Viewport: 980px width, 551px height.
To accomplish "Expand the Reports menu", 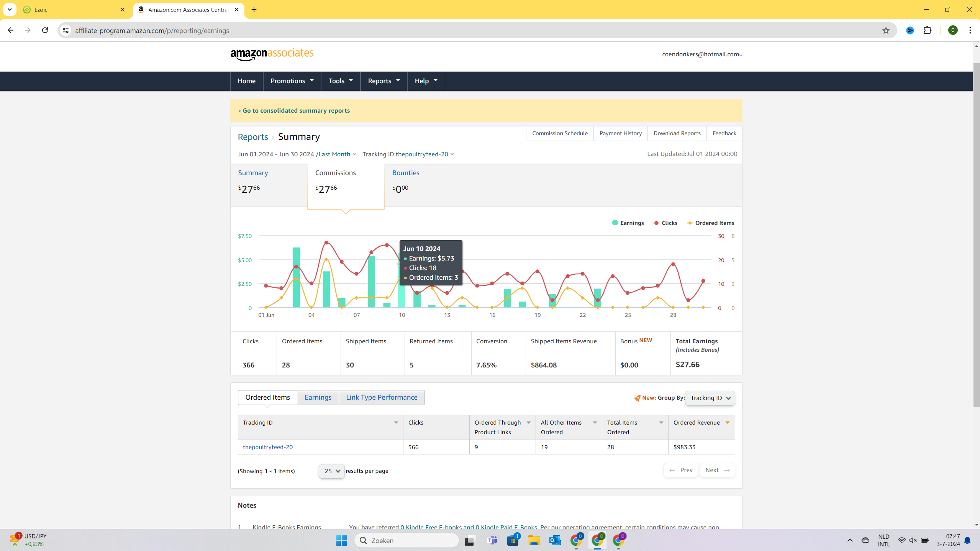I will [x=383, y=81].
